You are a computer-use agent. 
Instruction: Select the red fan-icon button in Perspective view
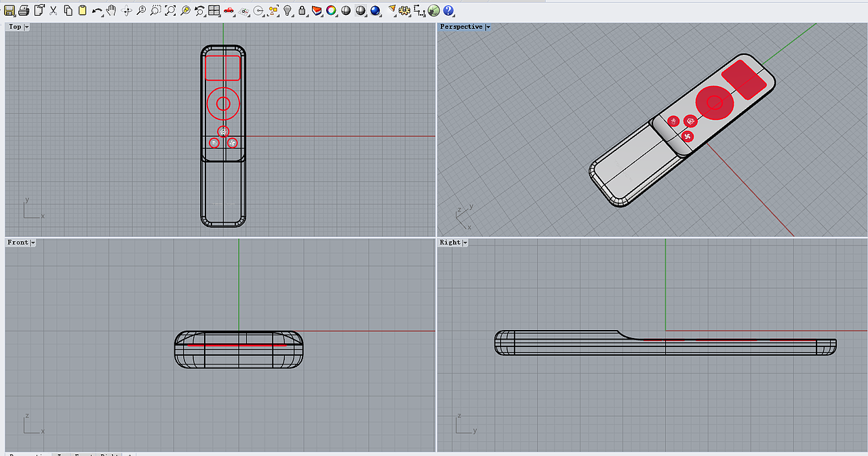pos(688,136)
